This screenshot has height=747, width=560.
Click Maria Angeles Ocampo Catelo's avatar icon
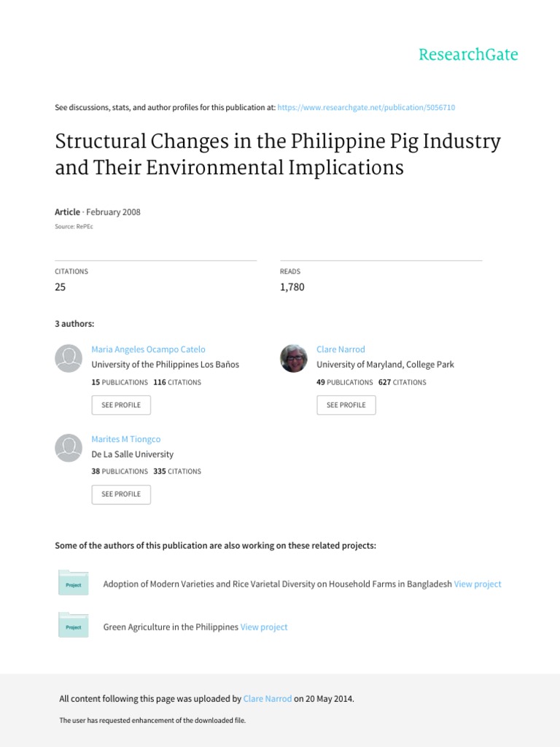[69, 357]
